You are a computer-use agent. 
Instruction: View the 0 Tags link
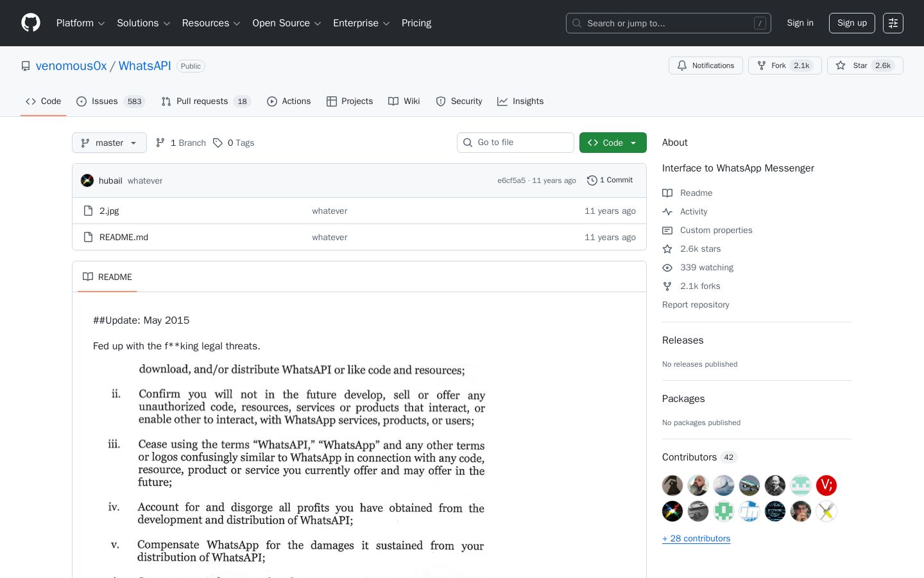[234, 143]
